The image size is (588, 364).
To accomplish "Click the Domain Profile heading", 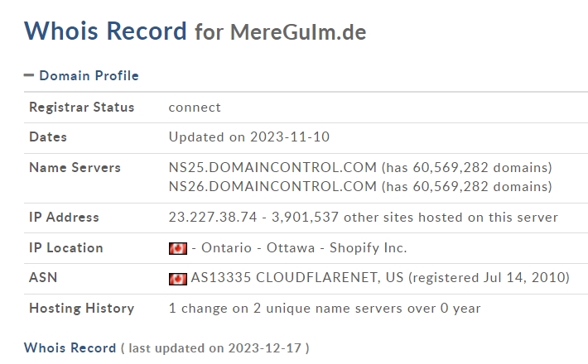I will [x=89, y=75].
